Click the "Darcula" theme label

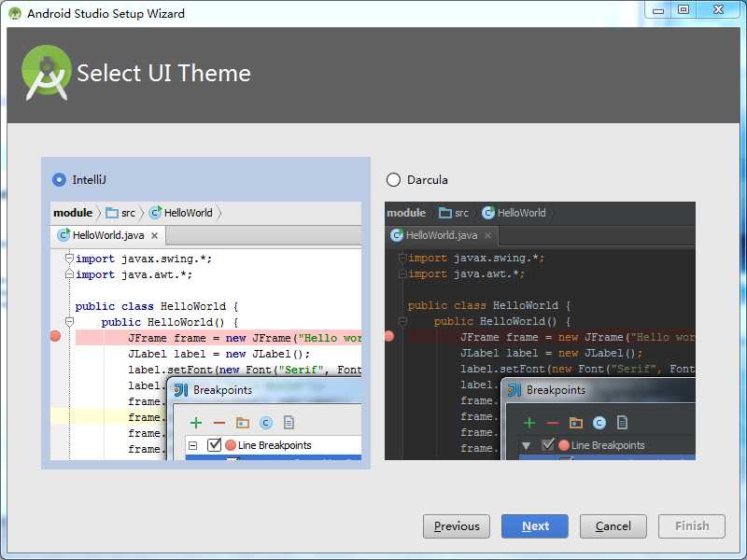(x=428, y=180)
